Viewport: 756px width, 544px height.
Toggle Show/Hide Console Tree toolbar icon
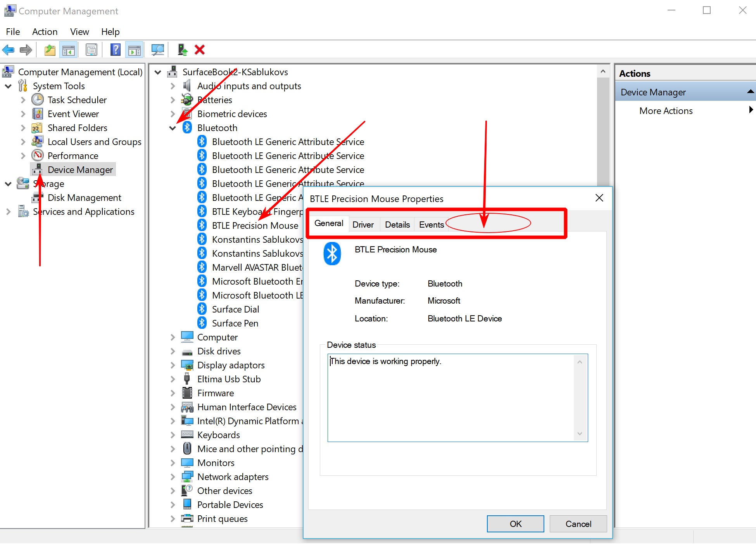[69, 50]
